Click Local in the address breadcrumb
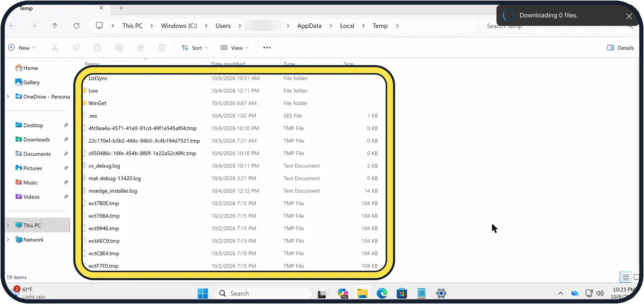This screenshot has height=304, width=644. pos(347,25)
